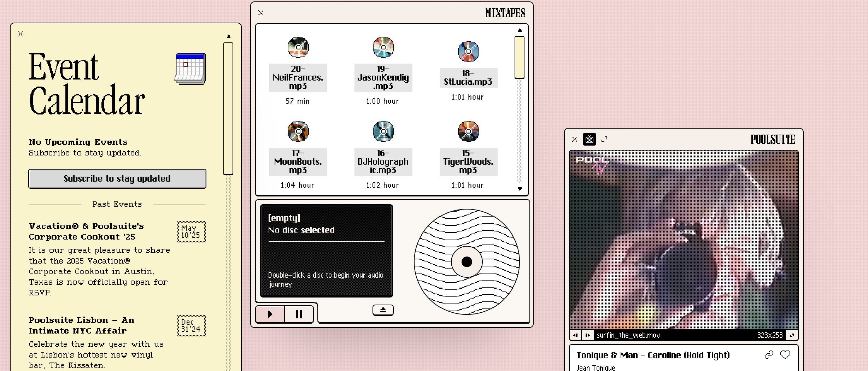Open Poolsuite Lisbon – An Intimate NYC Affair event
The height and width of the screenshot is (371, 868).
coord(82,325)
